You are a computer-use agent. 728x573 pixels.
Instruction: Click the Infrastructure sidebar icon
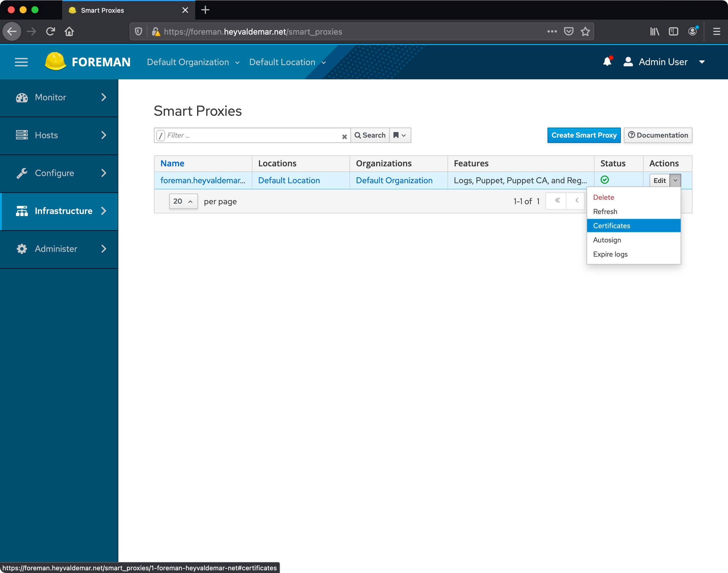coord(21,211)
